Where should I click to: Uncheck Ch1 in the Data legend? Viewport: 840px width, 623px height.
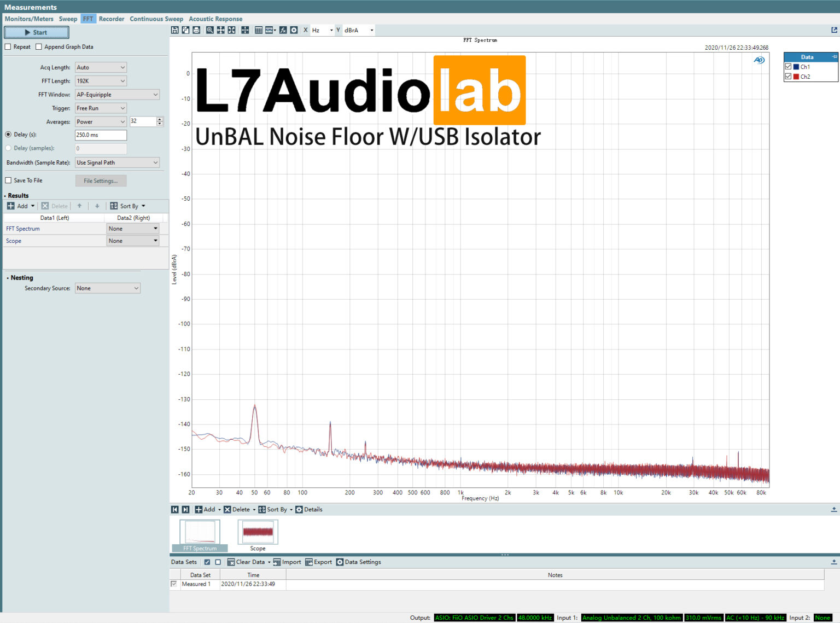(x=788, y=67)
